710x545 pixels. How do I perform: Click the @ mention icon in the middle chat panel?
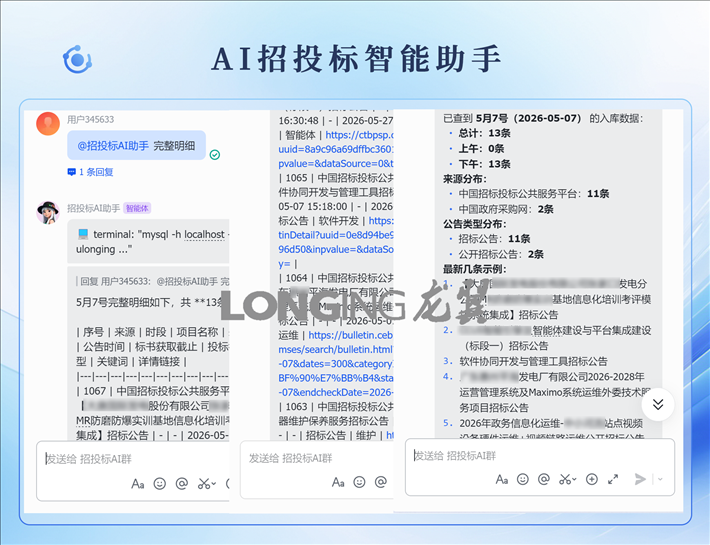tap(381, 482)
